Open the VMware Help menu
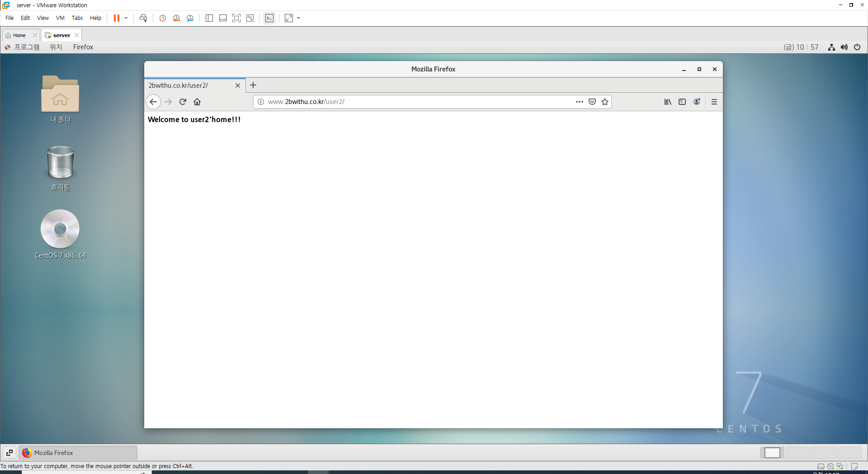 95,18
